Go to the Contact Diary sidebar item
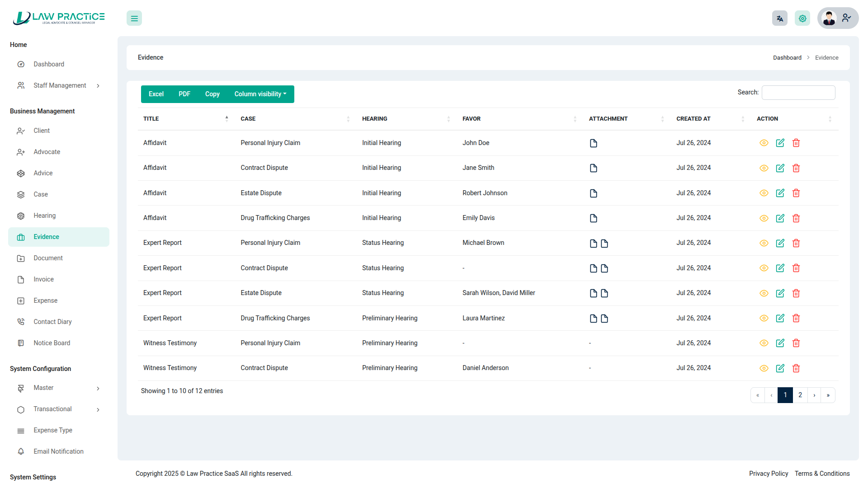The height and width of the screenshot is (488, 868). coord(52,322)
